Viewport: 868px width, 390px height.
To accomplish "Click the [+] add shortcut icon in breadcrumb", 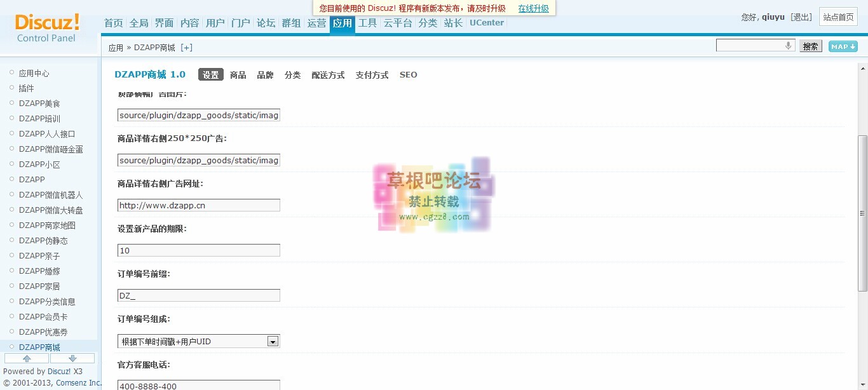I will [x=186, y=48].
